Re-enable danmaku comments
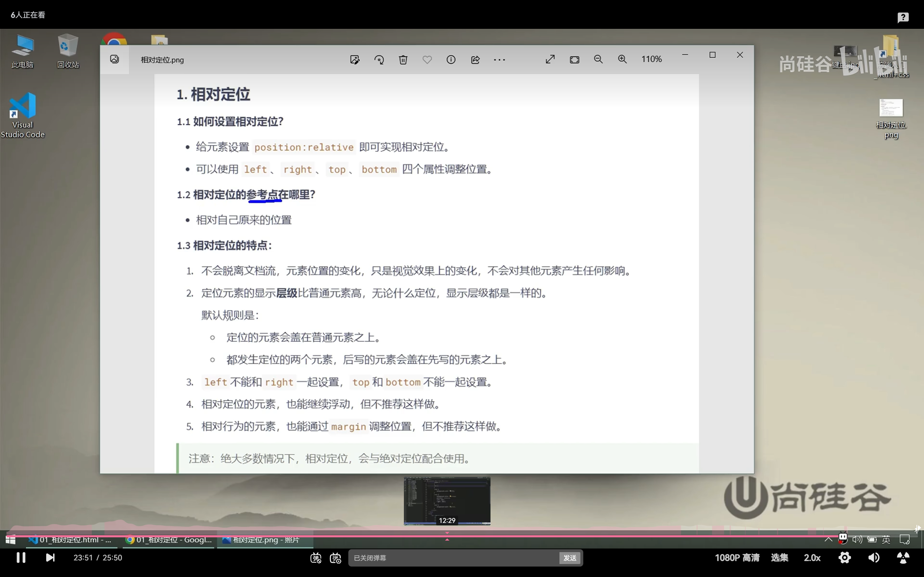924x577 pixels. 316,558
